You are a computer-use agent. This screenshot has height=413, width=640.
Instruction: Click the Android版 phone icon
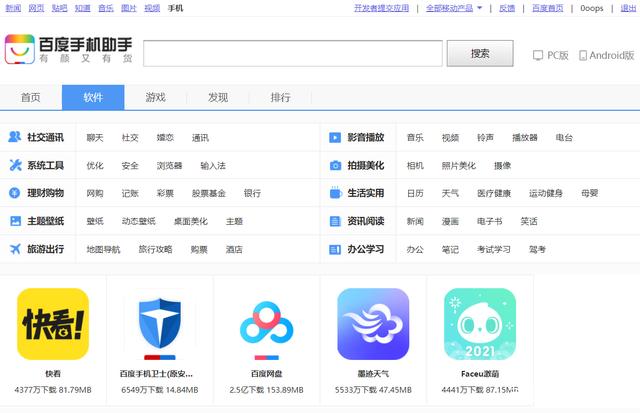coord(583,56)
